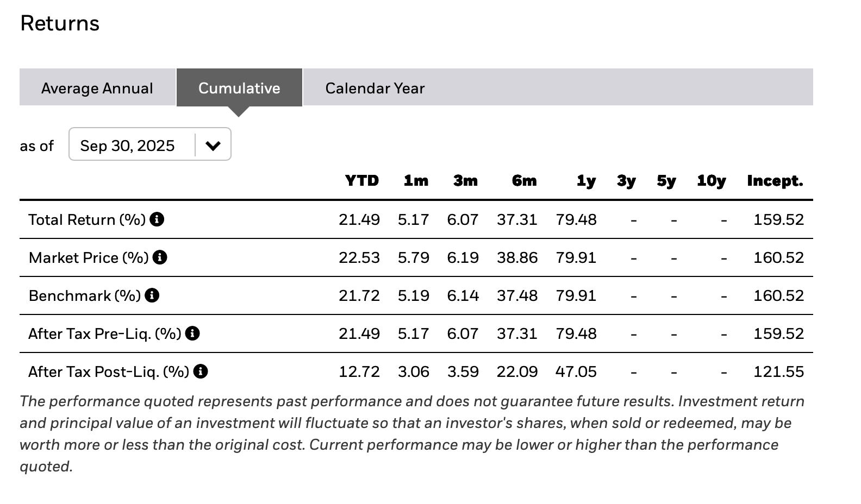Select the Cumulative tab

click(239, 88)
